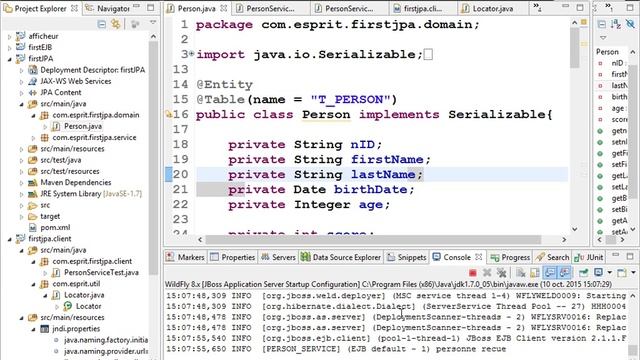Toggle Show Console When Standard Out Changes
Viewport: 640px width, 360px height.
[x=550, y=272]
